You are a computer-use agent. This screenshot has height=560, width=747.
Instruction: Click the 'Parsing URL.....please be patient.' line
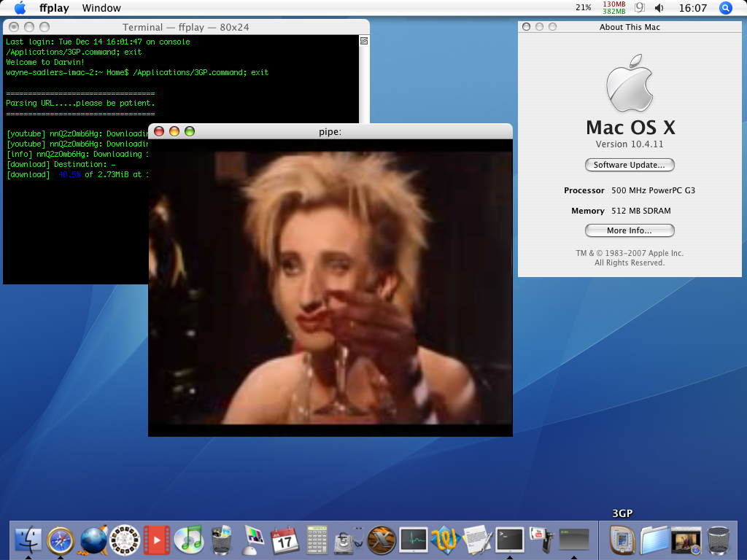click(80, 103)
